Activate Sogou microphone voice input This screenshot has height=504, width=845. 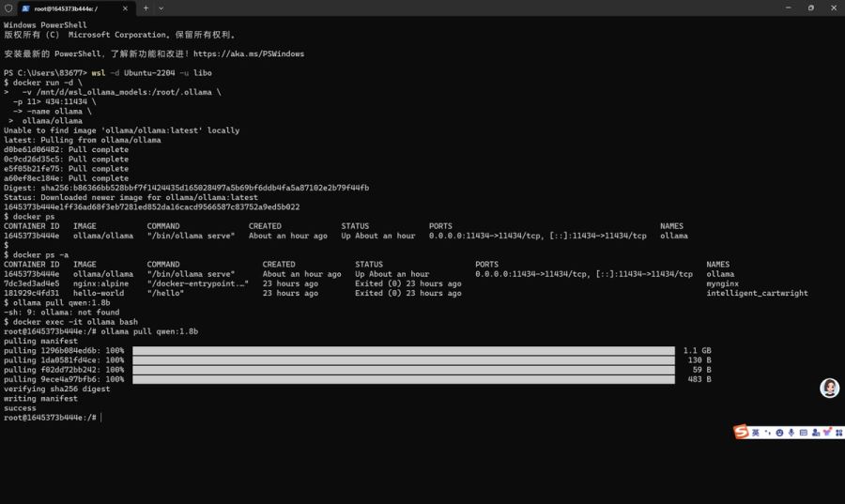click(791, 433)
